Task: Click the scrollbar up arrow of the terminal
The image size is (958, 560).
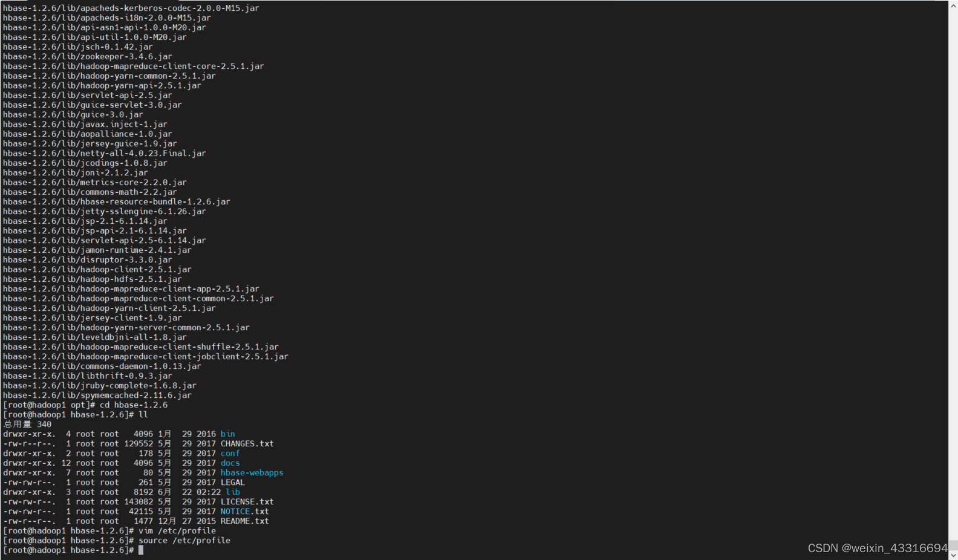Action: coord(953,5)
